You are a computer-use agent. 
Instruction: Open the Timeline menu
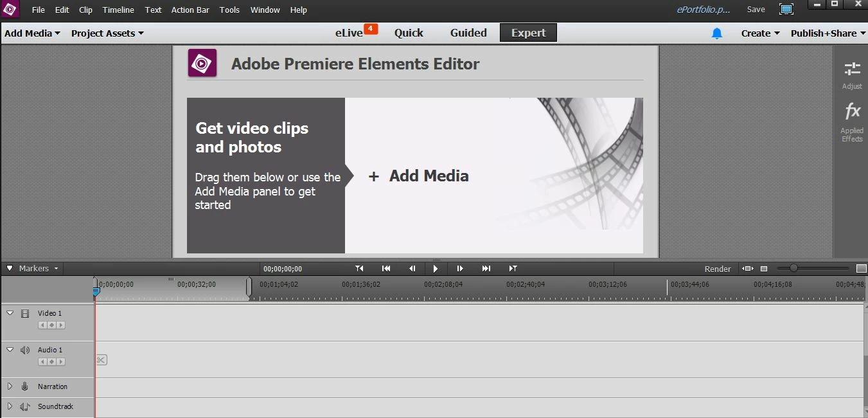tap(118, 10)
